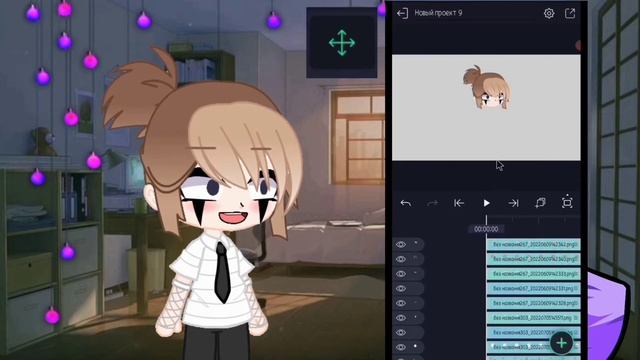Redo the undone action
Image resolution: width=640 pixels, height=360 pixels.
point(432,203)
